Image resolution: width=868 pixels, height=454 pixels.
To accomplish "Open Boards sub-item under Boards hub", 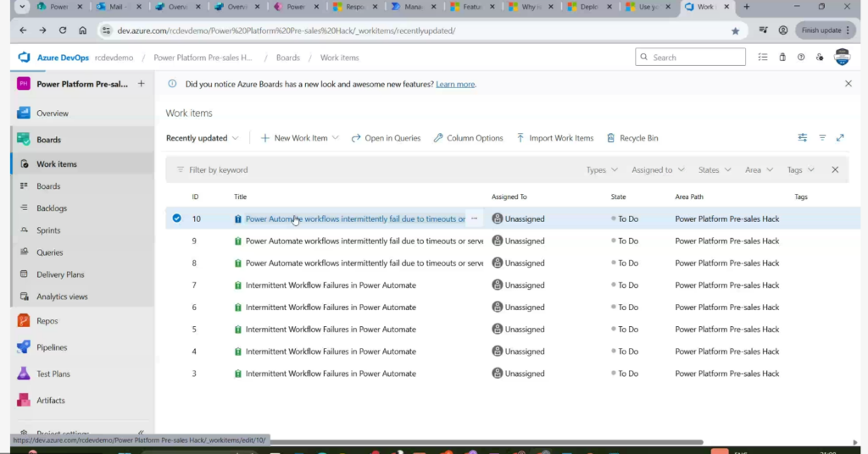I will click(48, 186).
